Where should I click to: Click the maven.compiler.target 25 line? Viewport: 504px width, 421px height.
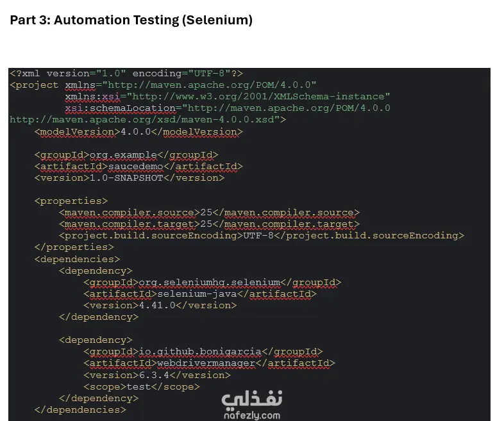tap(209, 224)
